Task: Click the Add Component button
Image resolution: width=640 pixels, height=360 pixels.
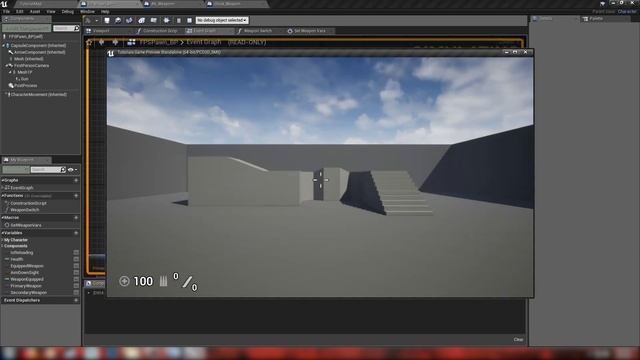Action: coord(27,28)
